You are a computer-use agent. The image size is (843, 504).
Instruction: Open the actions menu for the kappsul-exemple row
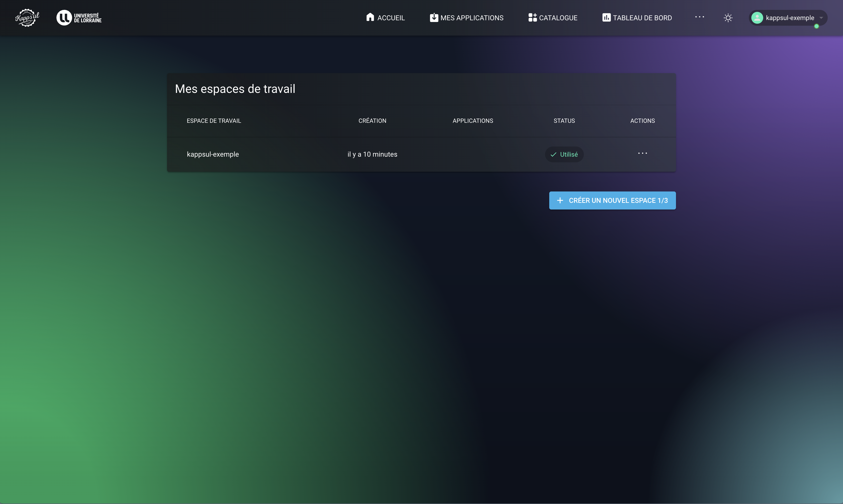642,153
